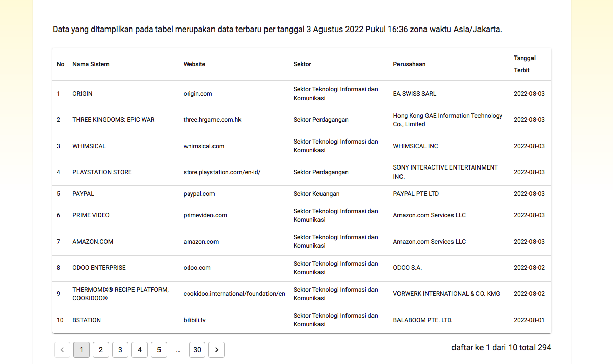Jump to pagination page 3
613x364 pixels.
coord(120,350)
